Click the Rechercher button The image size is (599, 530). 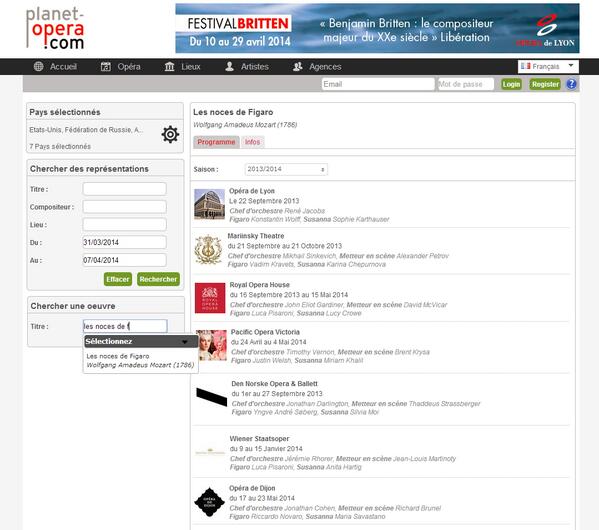point(158,279)
